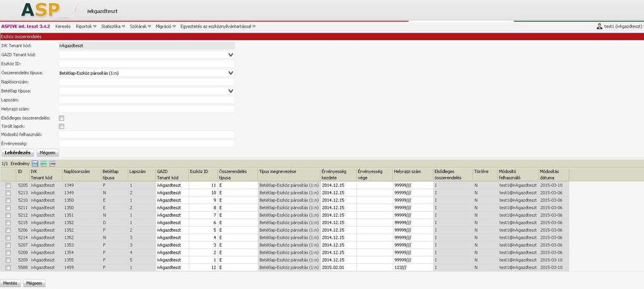Click the Lekérdezés button
Viewport: 644px width, 289px height.
pos(17,153)
